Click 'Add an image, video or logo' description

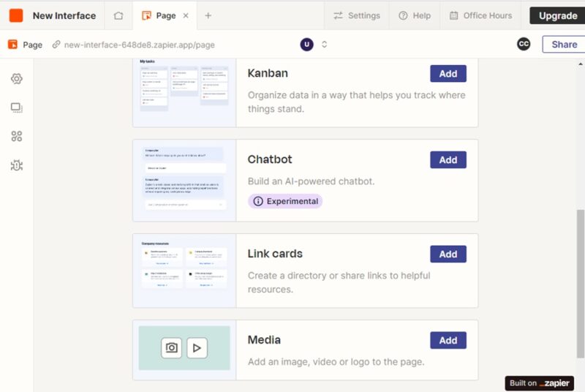336,362
